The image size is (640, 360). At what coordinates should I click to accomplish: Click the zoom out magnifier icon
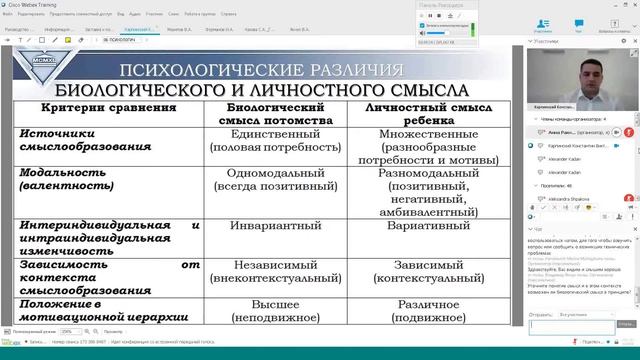point(96,332)
